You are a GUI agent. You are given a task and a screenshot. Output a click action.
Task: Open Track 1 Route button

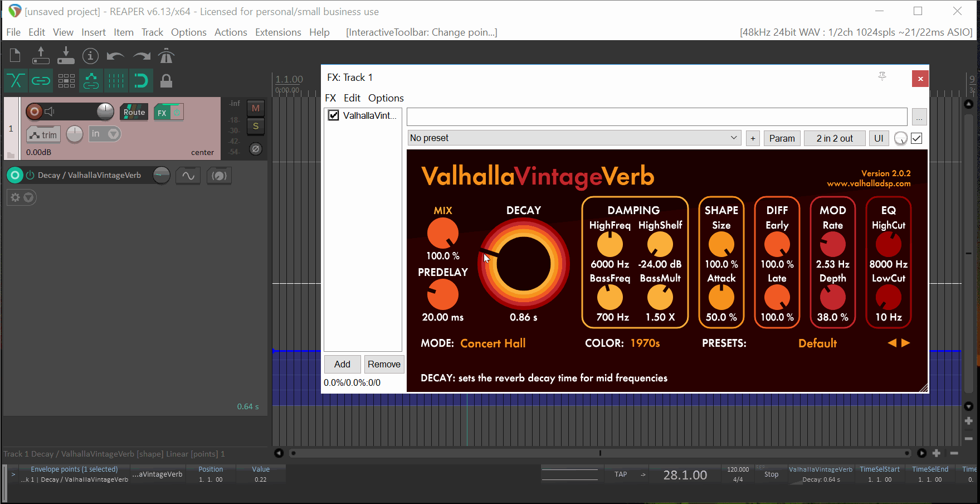[134, 112]
